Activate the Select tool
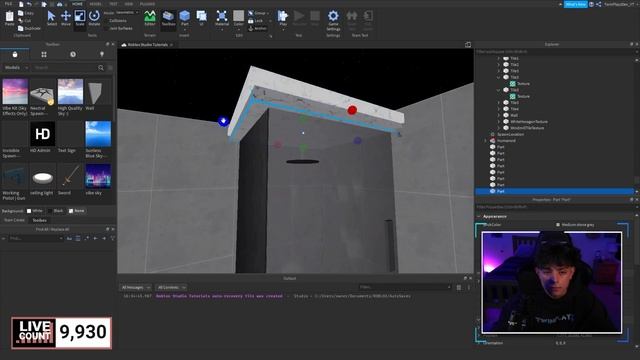 click(x=51, y=18)
